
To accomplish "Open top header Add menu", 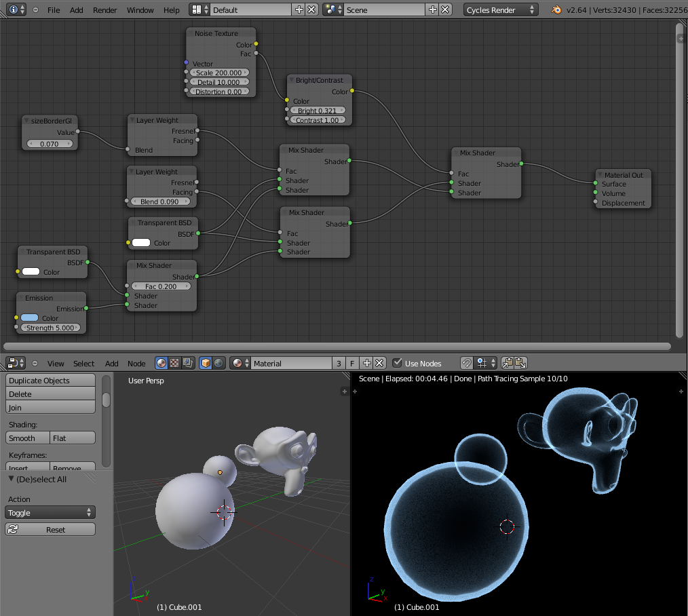I will (x=77, y=9).
